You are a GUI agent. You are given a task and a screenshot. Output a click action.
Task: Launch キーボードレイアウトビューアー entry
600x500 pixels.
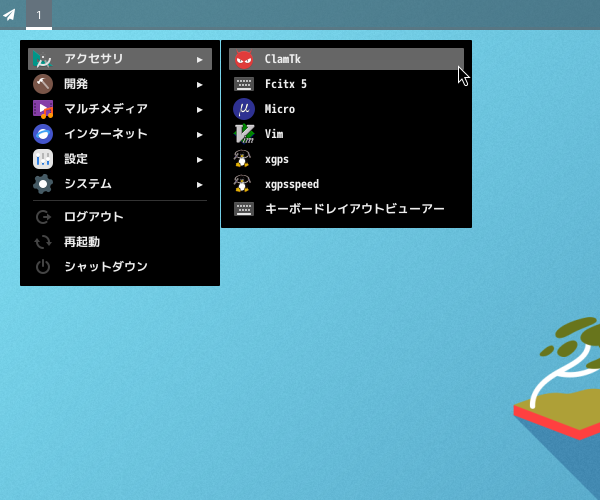(x=346, y=209)
